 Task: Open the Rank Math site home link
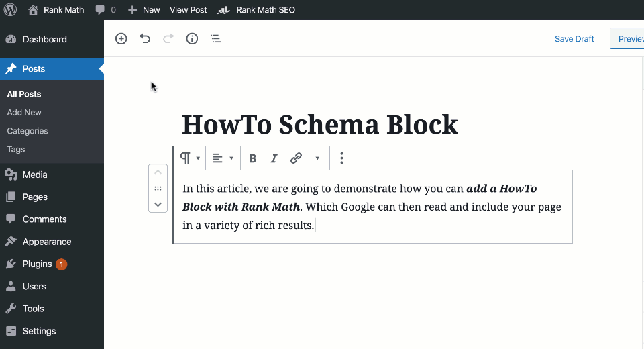[56, 10]
